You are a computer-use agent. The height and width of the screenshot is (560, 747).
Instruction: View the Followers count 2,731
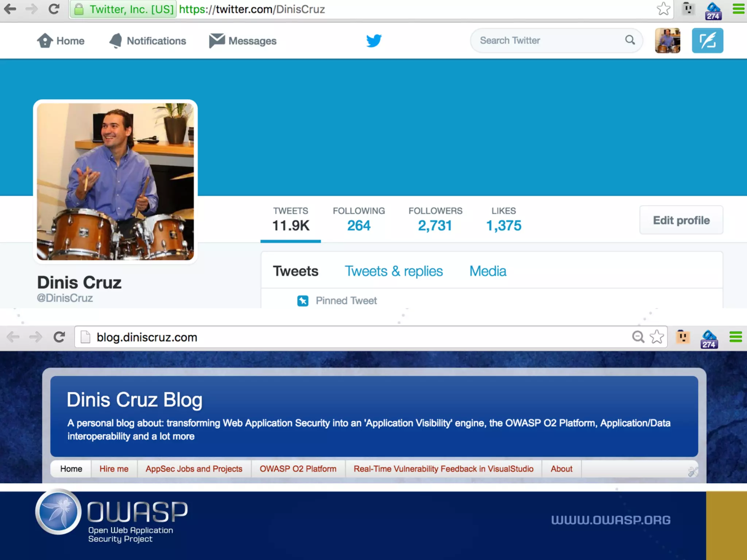(435, 225)
